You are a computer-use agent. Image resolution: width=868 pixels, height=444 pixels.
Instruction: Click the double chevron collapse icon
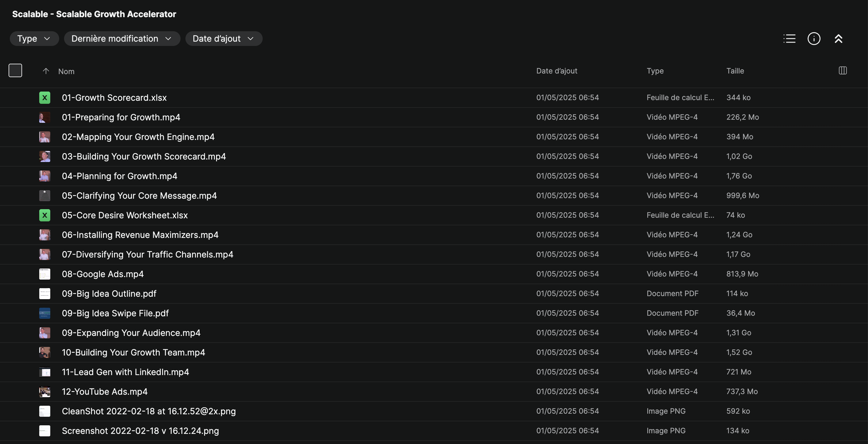838,39
